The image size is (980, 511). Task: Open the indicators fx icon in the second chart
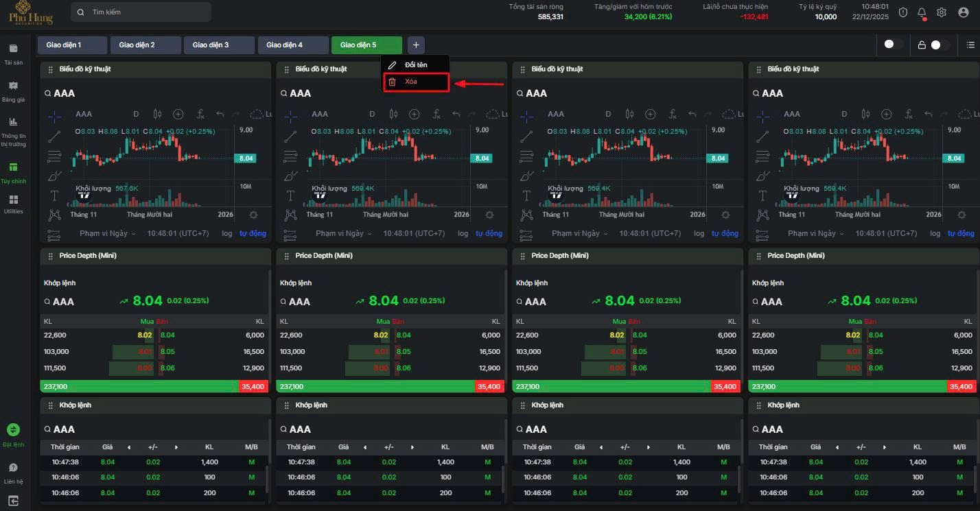[436, 114]
